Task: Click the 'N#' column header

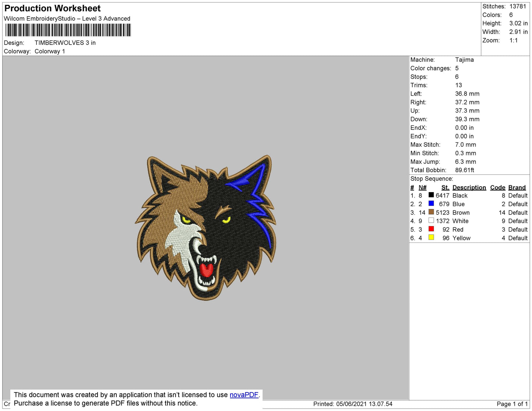Action: point(422,188)
